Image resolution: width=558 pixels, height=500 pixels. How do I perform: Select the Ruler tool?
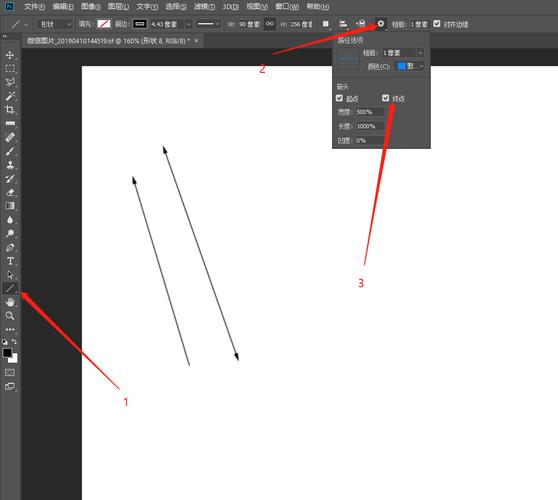(10, 123)
